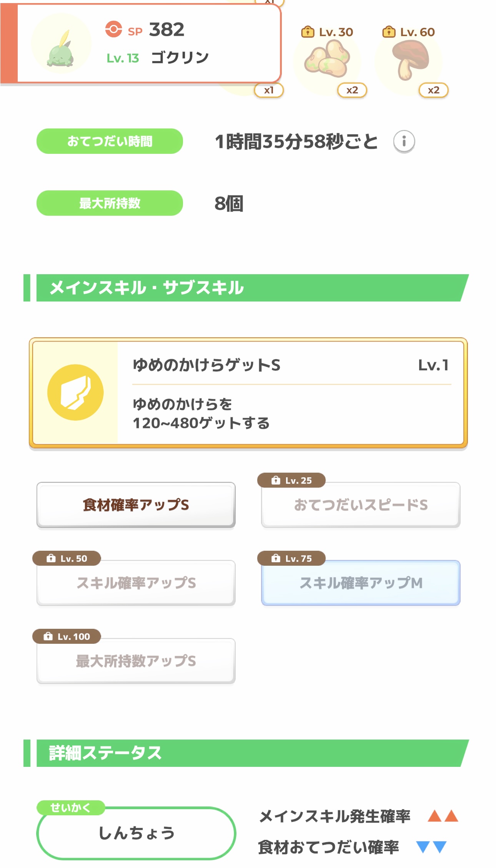Tap the x2 badge under mushroom ingredient
This screenshot has width=496, height=868.
433,90
